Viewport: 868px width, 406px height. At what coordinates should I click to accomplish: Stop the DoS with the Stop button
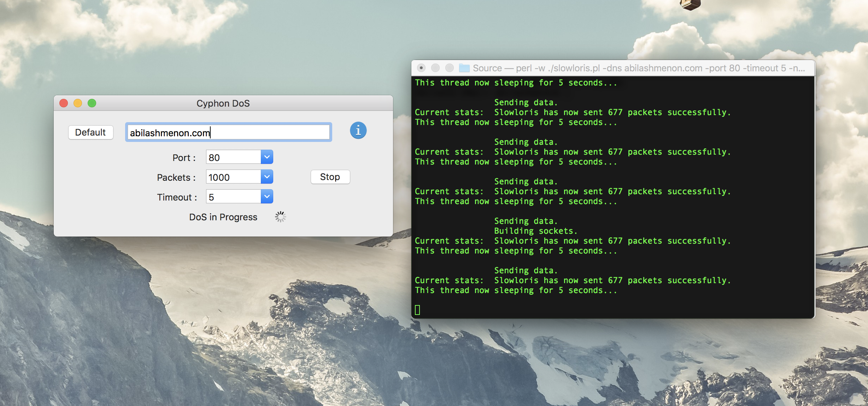click(x=330, y=177)
